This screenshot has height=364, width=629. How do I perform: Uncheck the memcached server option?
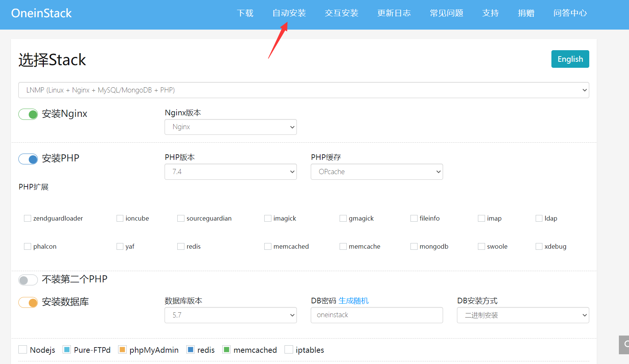226,349
